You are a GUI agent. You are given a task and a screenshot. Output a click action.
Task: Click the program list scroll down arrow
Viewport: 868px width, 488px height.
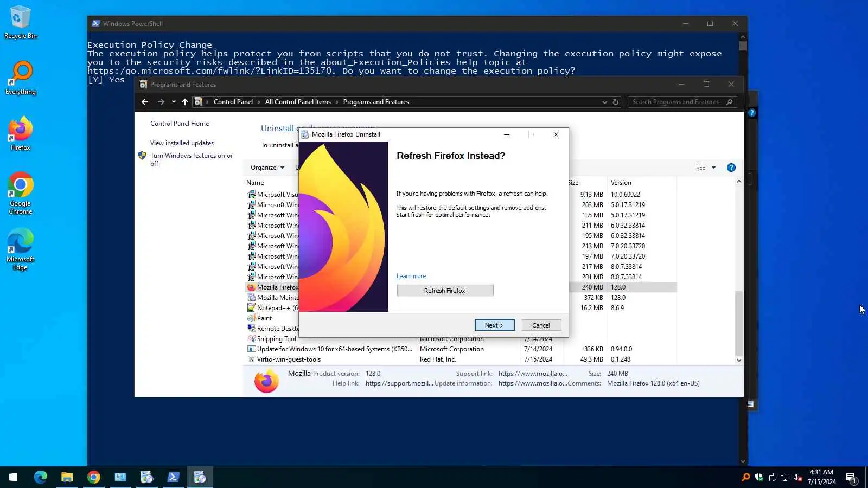[x=739, y=360]
